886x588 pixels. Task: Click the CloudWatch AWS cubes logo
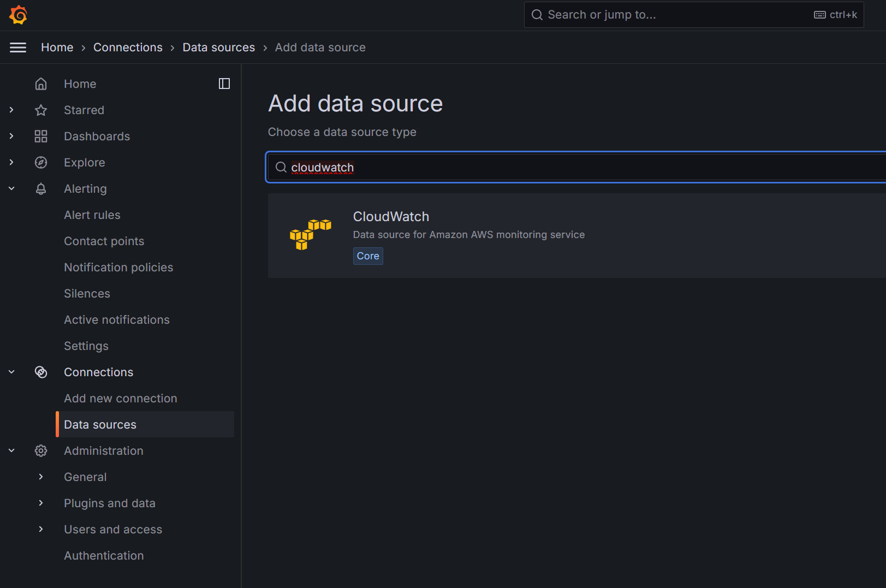[x=310, y=235]
